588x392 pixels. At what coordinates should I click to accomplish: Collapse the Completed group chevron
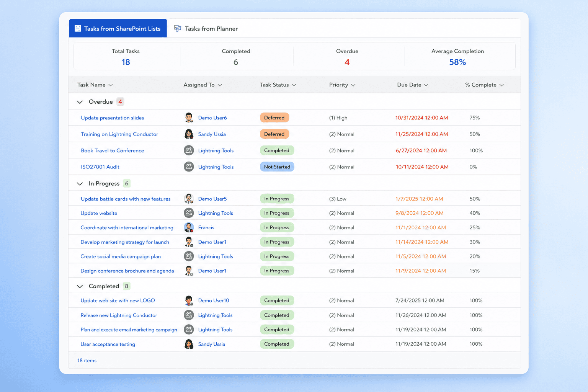pos(80,286)
